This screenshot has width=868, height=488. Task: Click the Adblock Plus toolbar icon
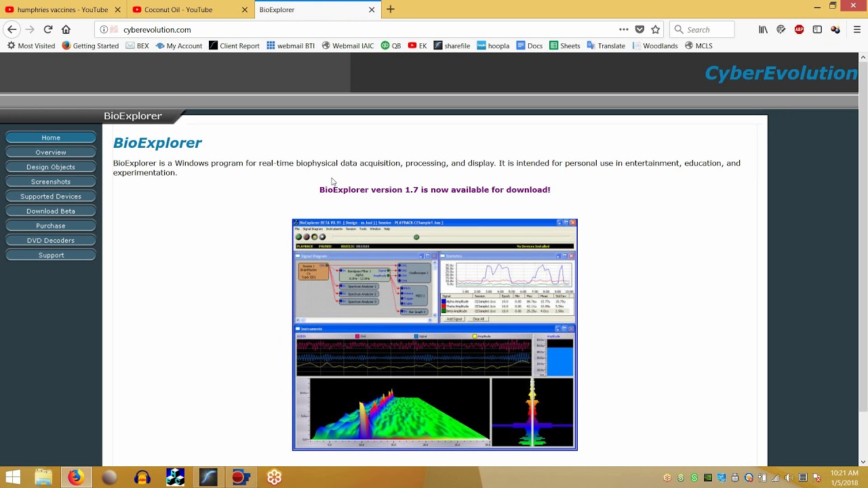click(799, 30)
